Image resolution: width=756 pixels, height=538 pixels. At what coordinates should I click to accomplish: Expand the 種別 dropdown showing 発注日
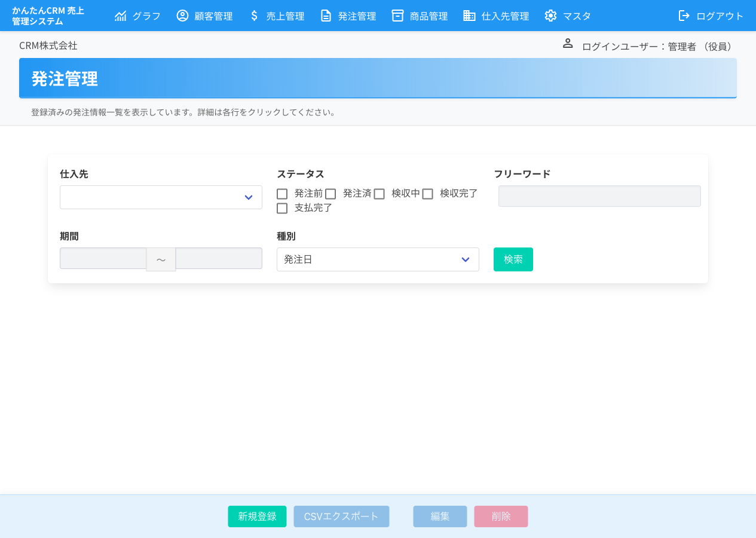point(378,259)
